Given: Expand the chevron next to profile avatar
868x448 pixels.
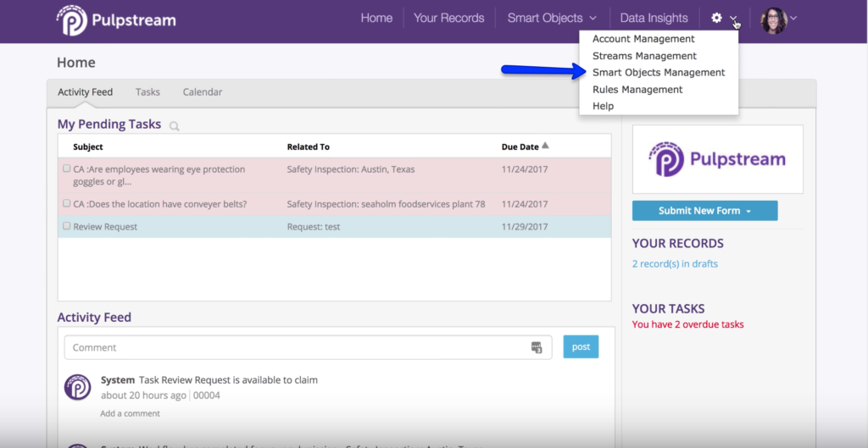Looking at the screenshot, I should point(794,19).
